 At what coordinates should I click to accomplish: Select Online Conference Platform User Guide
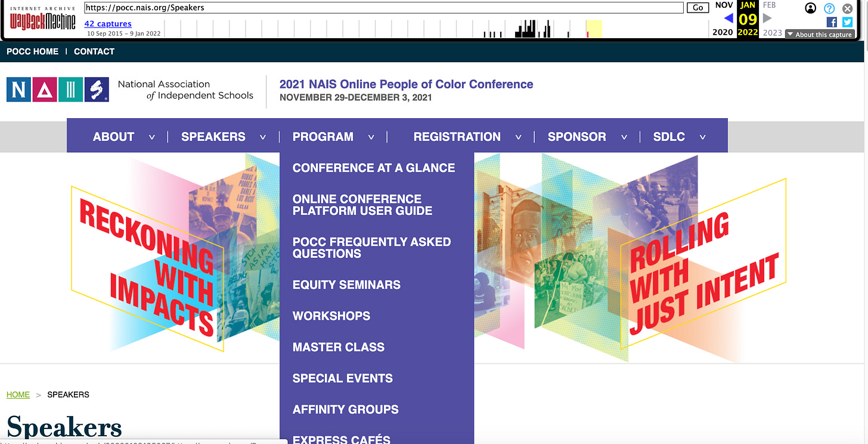pyautogui.click(x=362, y=205)
